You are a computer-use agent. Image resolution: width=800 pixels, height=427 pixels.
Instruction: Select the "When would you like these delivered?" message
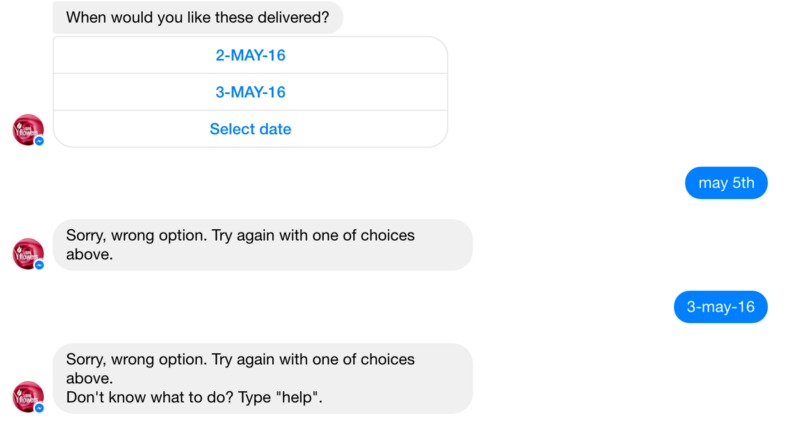pos(197,17)
